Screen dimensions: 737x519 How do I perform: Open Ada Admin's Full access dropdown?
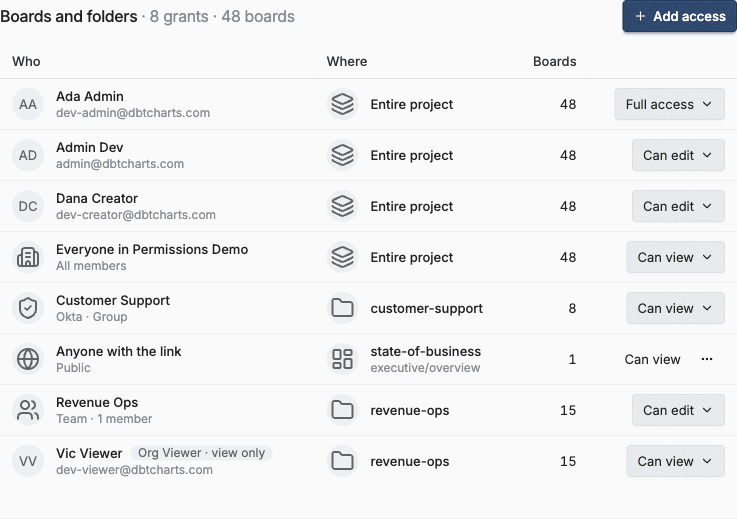tap(669, 104)
